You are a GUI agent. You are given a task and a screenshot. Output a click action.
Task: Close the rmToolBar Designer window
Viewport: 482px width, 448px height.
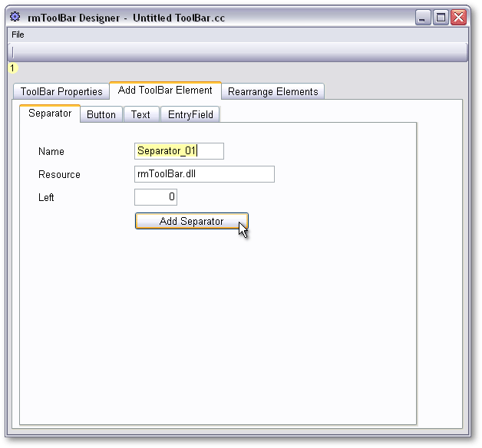tap(458, 17)
